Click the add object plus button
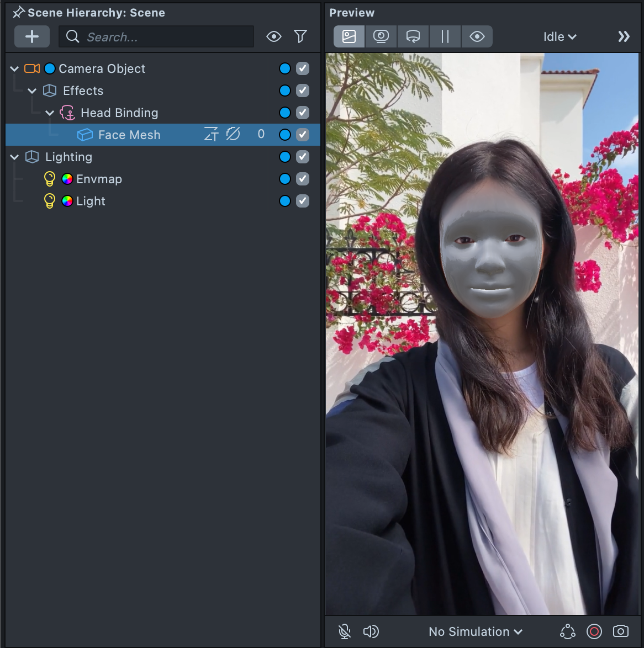The width and height of the screenshot is (644, 648). (32, 36)
